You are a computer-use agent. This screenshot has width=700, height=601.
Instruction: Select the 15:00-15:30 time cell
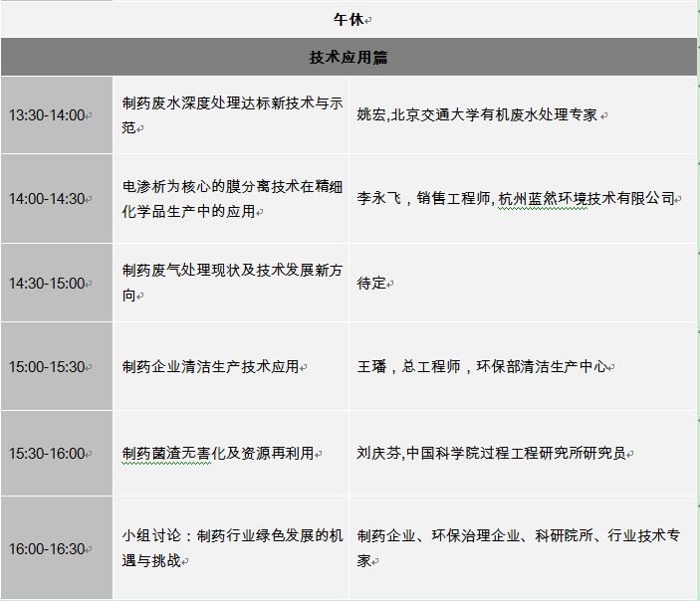(48, 367)
